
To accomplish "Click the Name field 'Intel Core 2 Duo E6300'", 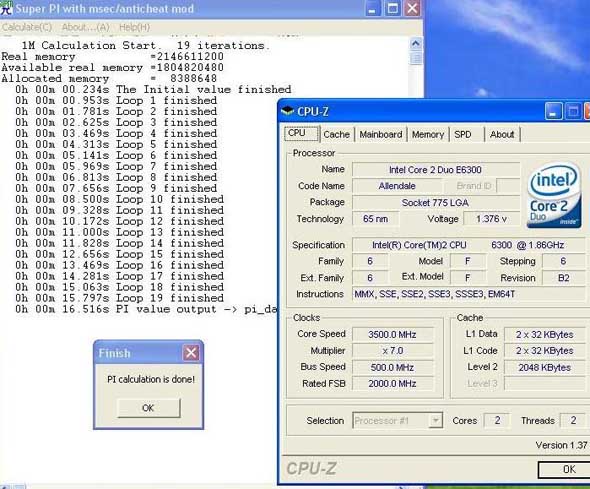I will [436, 170].
